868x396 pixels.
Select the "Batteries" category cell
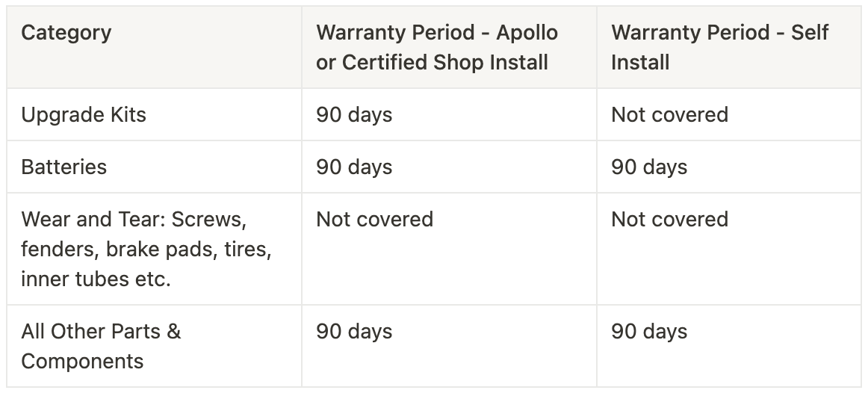click(x=64, y=167)
